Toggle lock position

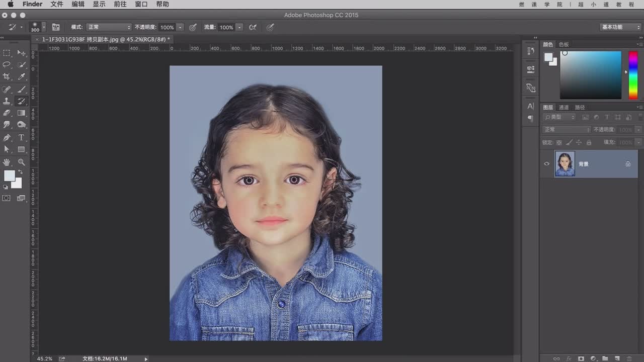pyautogui.click(x=579, y=142)
